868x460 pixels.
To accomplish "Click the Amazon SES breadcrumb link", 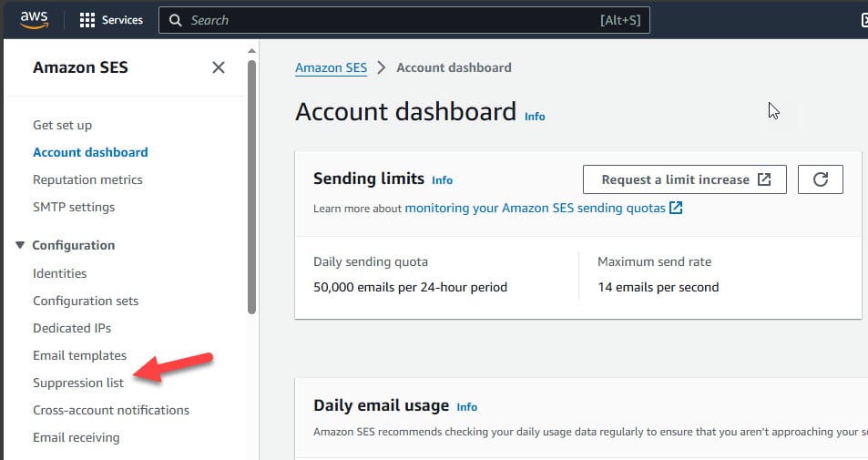I will tap(331, 67).
